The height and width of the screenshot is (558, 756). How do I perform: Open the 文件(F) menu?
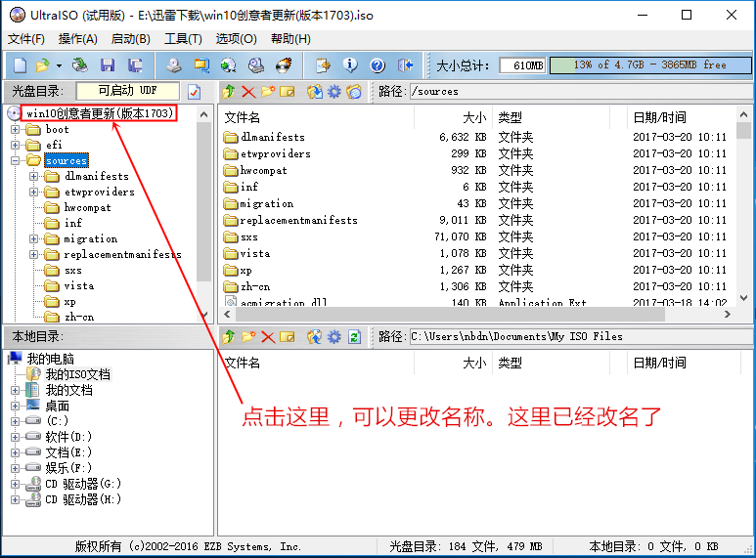pos(26,39)
